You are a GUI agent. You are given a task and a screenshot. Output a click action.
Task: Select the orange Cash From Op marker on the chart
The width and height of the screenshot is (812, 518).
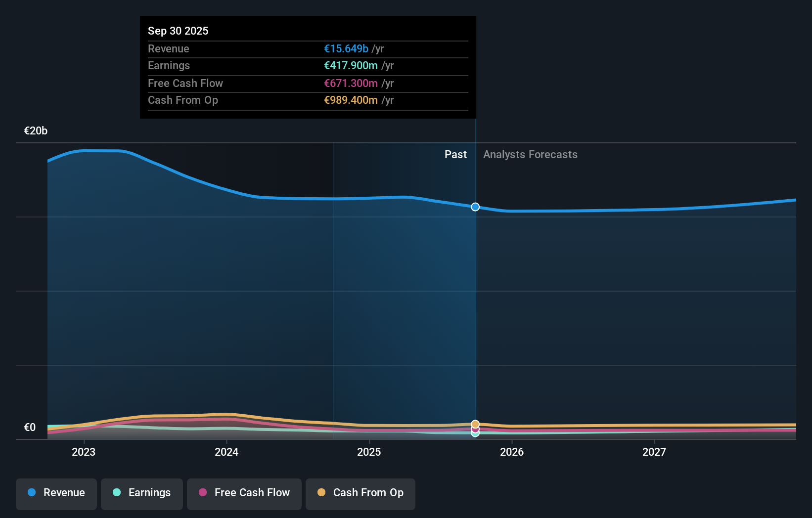475,423
